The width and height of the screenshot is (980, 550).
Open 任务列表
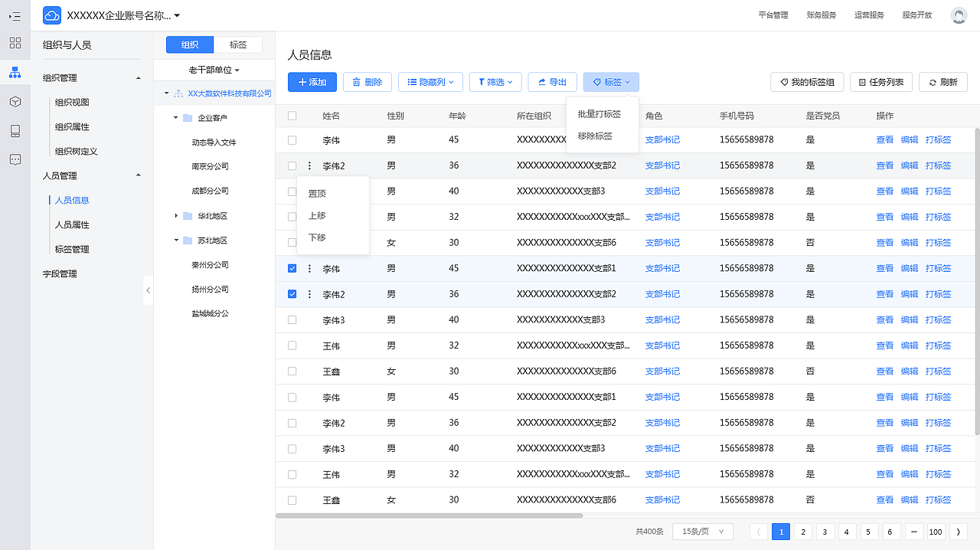click(881, 82)
